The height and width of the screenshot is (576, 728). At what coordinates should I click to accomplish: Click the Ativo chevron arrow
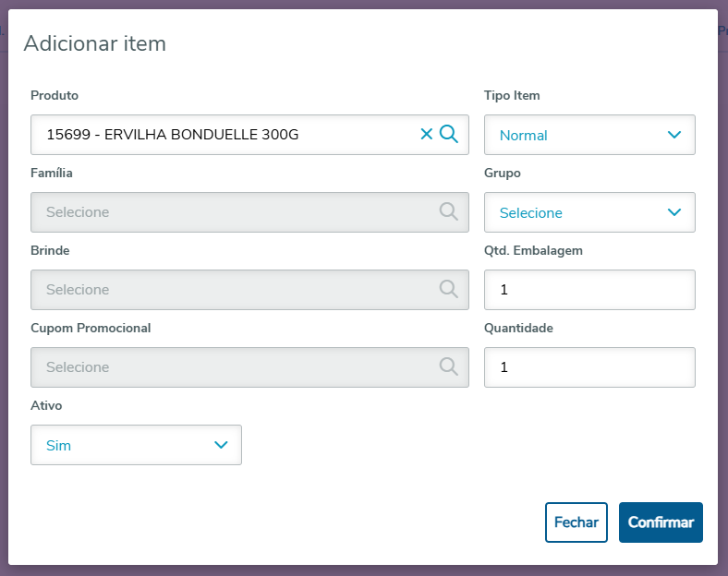[221, 445]
